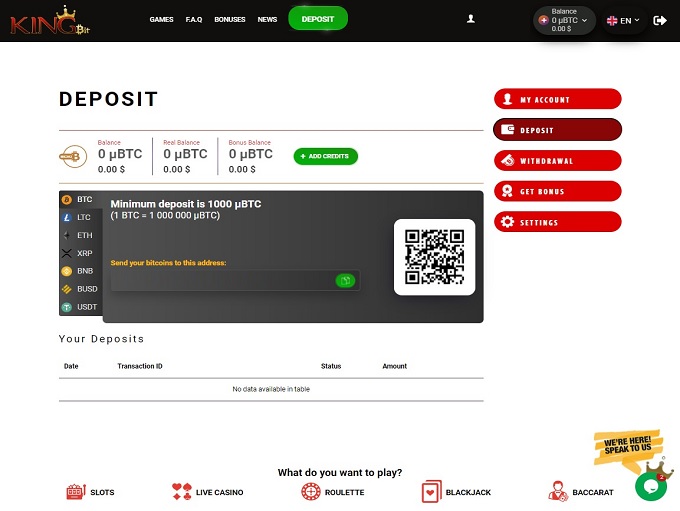Go to the Bonuses menu item

point(229,19)
